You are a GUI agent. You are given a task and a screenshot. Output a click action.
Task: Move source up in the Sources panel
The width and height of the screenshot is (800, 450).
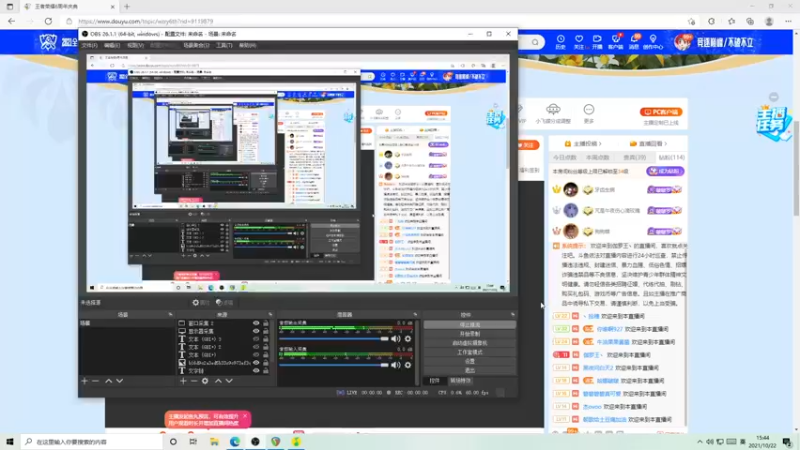coord(218,381)
